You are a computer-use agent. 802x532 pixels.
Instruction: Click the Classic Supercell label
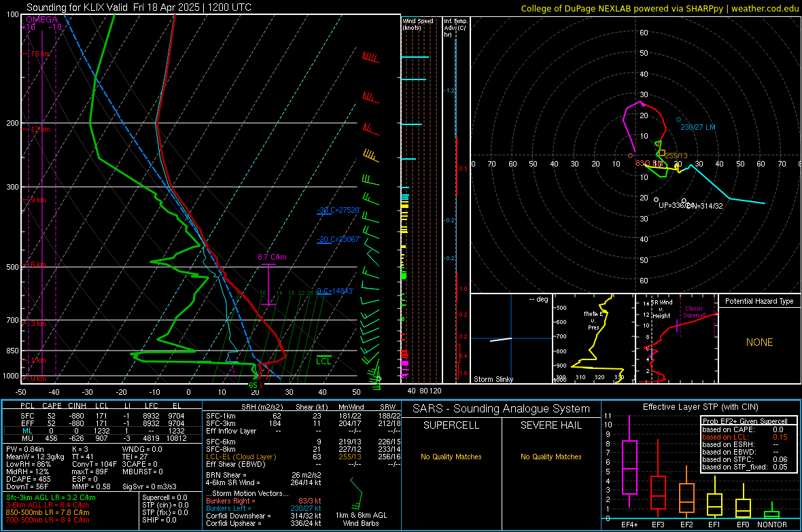[694, 312]
